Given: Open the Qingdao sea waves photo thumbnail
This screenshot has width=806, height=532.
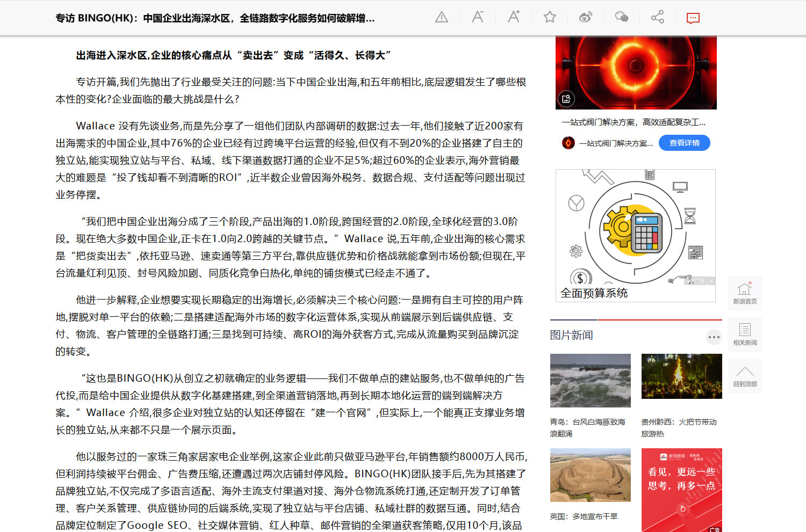Looking at the screenshot, I should click(x=590, y=381).
